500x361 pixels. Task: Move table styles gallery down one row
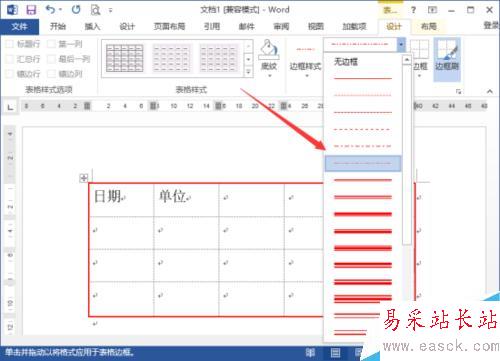(x=248, y=59)
